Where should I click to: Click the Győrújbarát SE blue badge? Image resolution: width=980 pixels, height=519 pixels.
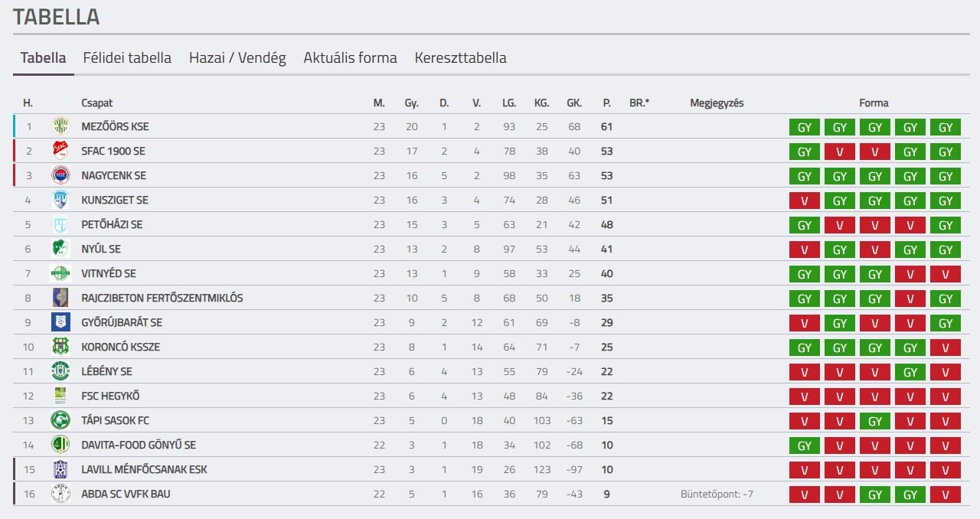pyautogui.click(x=60, y=322)
